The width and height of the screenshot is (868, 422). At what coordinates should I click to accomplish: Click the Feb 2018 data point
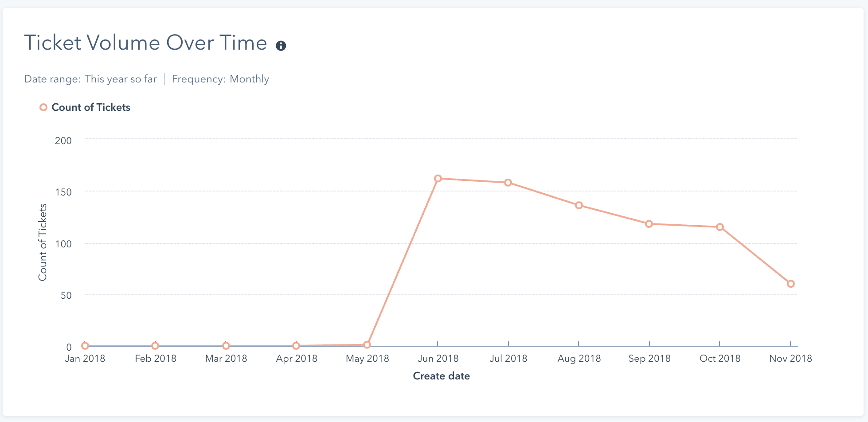click(155, 346)
